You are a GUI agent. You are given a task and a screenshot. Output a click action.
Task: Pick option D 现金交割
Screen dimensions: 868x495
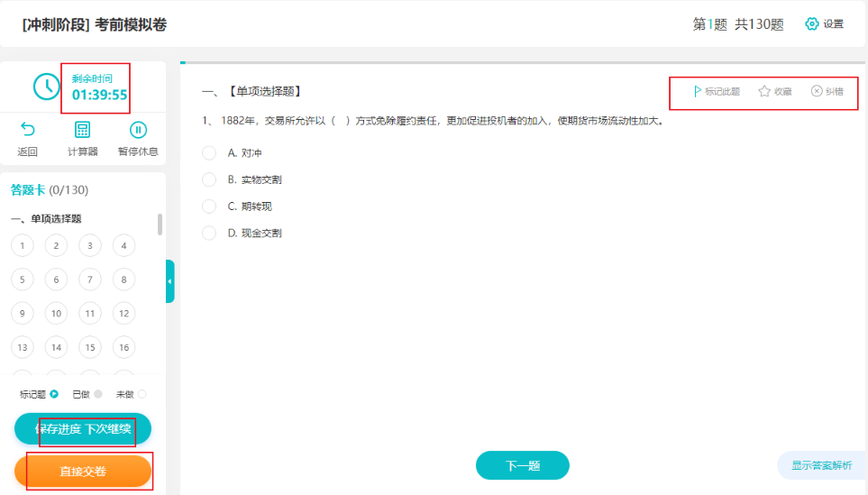tap(209, 233)
